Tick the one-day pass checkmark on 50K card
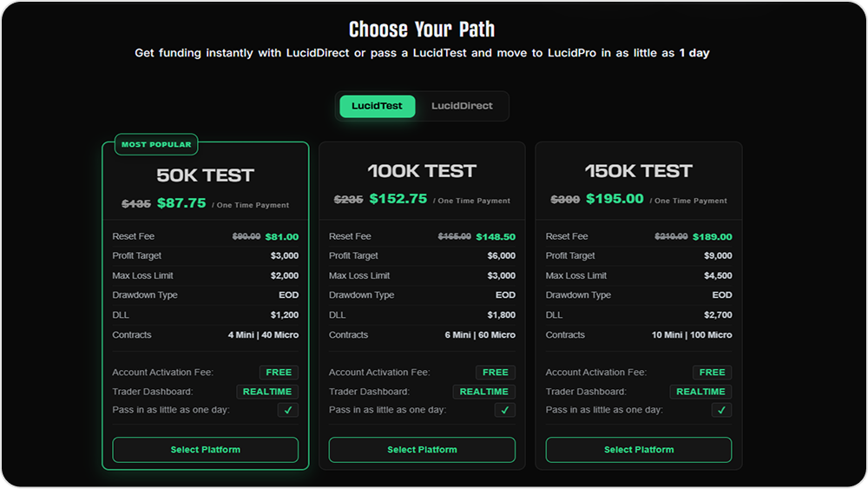868x489 pixels. (288, 410)
